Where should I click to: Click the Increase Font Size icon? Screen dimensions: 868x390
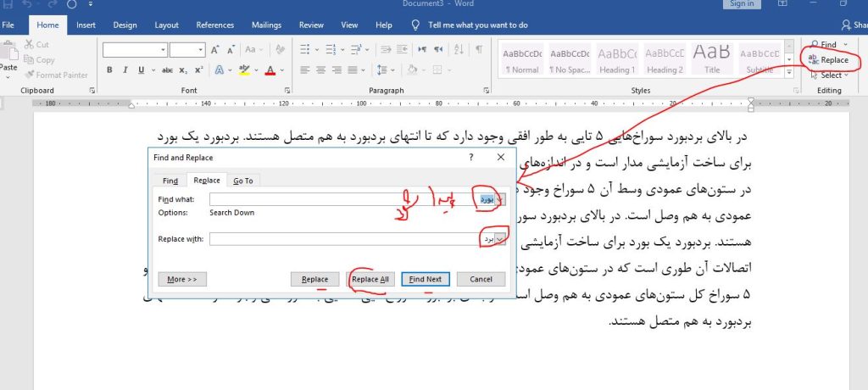(x=215, y=49)
